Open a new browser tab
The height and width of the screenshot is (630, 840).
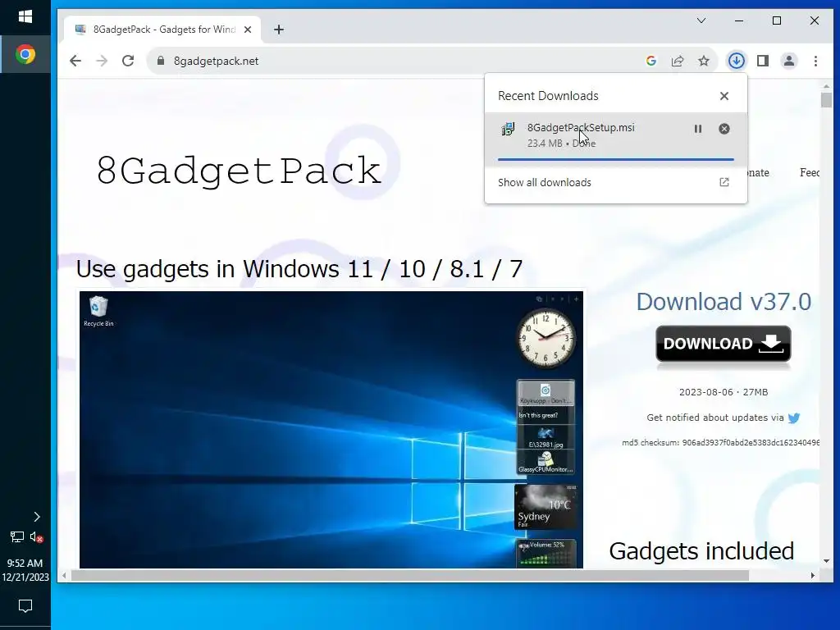[279, 30]
